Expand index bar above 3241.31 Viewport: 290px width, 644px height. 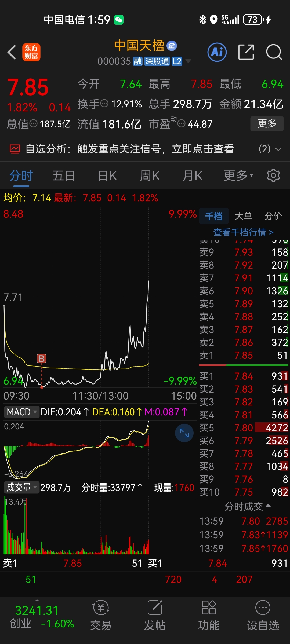coord(37,600)
